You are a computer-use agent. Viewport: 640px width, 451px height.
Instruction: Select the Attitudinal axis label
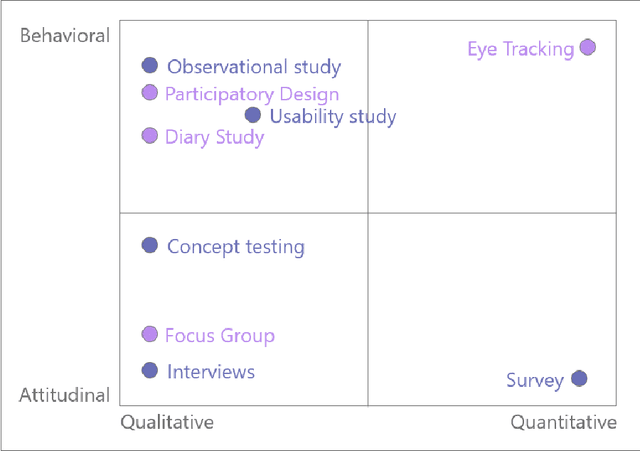pyautogui.click(x=64, y=396)
